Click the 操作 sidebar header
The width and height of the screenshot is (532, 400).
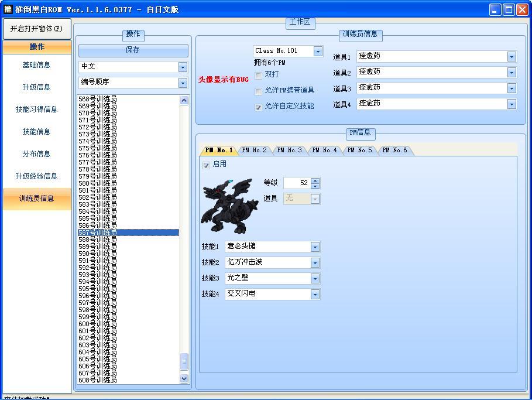37,47
